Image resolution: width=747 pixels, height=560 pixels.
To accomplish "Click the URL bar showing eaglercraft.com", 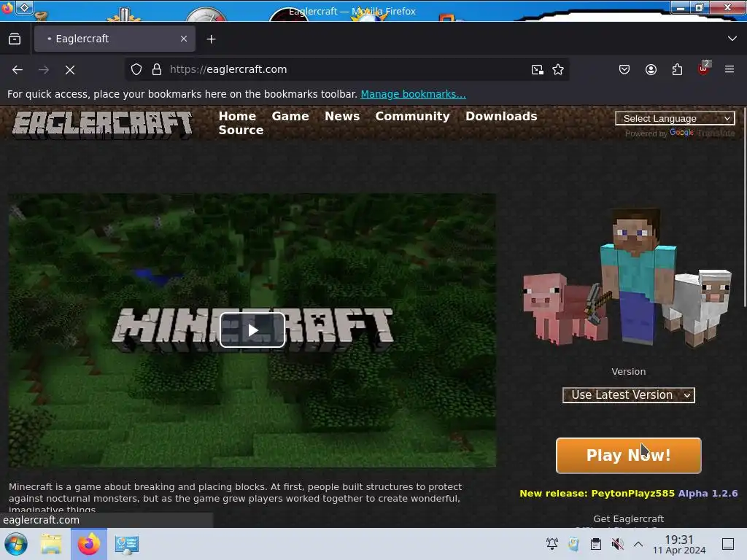I will pos(348,69).
